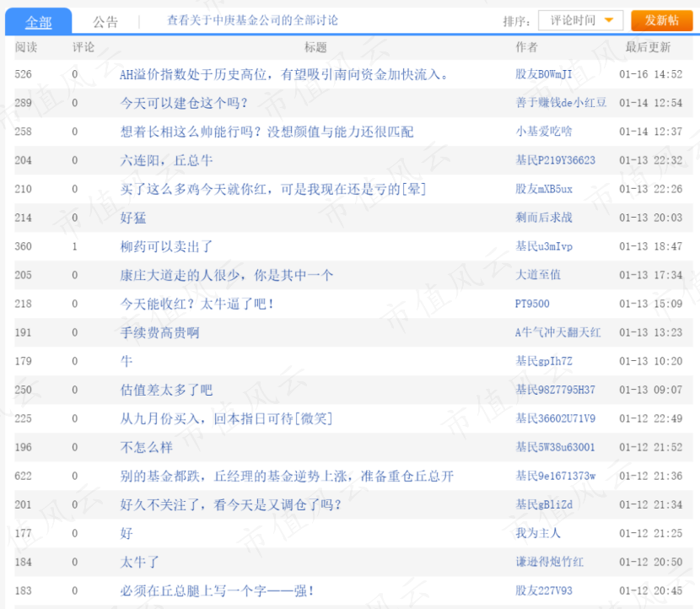700x609 pixels.
Task: View author profile 股友B0WmJI
Action: [x=544, y=74]
